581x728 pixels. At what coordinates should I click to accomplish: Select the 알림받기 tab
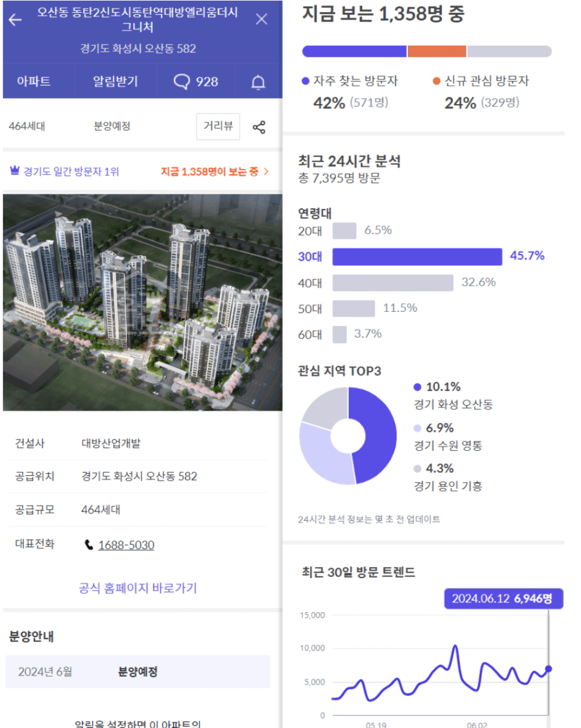[x=115, y=82]
